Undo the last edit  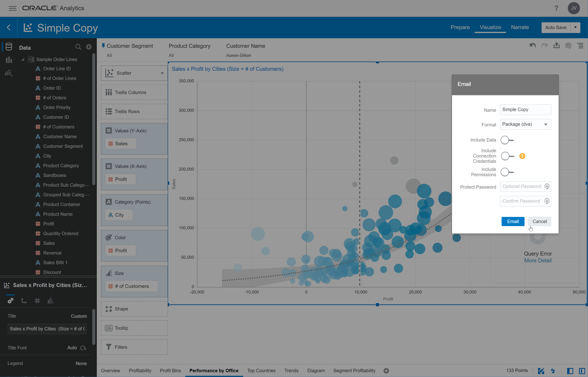(x=533, y=46)
